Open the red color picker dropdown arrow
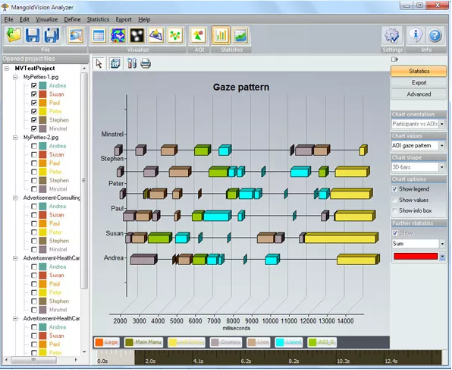Image resolution: width=452 pixels, height=370 pixels. click(x=442, y=256)
